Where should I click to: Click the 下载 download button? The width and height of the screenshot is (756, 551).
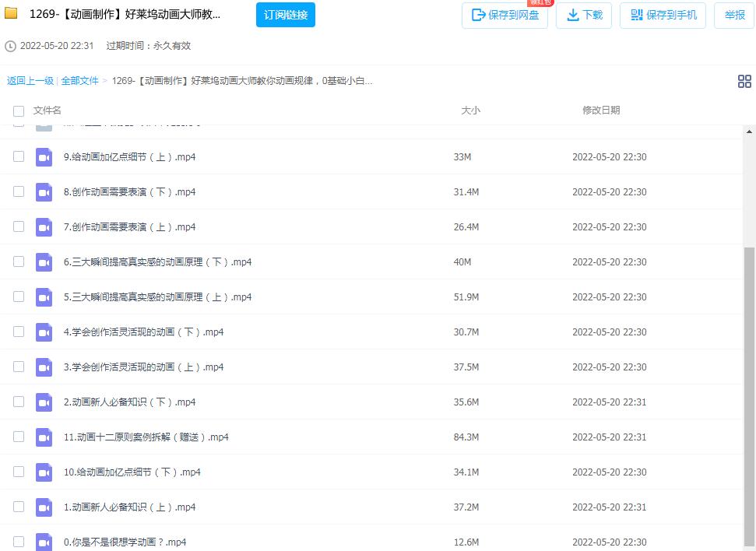(584, 16)
